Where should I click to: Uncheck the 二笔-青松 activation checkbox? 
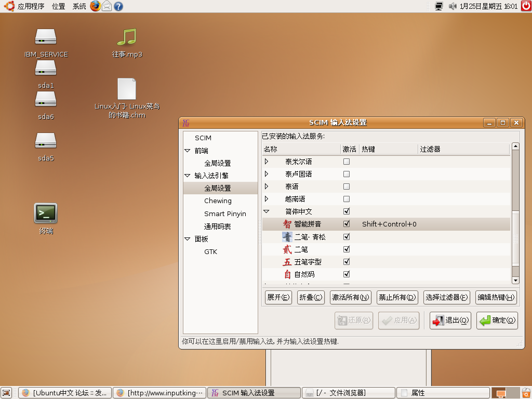point(347,236)
